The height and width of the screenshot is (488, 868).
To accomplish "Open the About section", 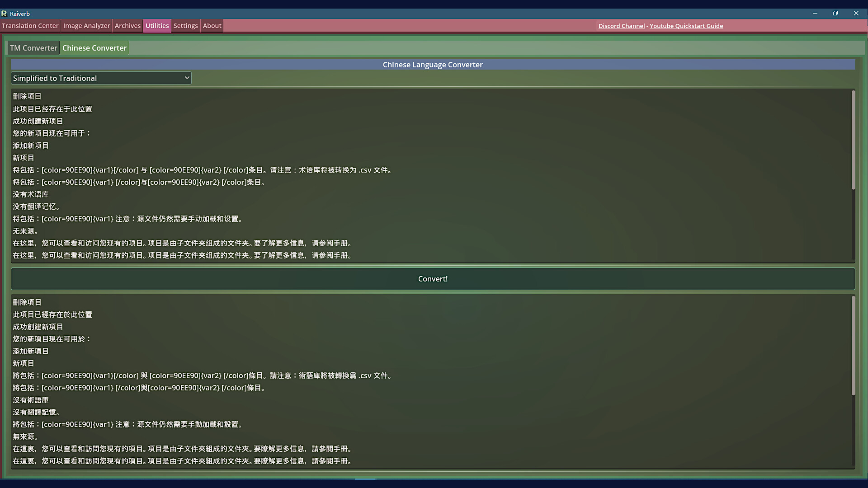I will tap(212, 26).
